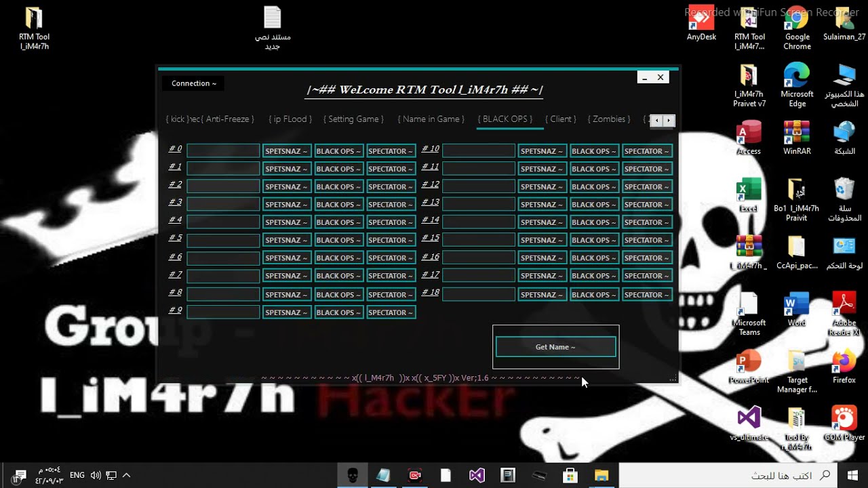
Task: Open the Connection ~ dropdown menu
Action: point(194,83)
